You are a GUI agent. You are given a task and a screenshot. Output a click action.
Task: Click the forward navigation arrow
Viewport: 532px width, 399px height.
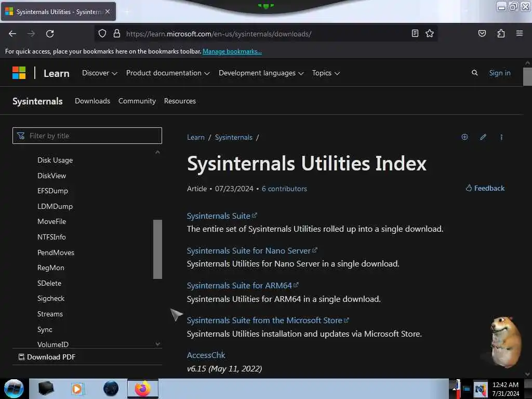tap(31, 34)
